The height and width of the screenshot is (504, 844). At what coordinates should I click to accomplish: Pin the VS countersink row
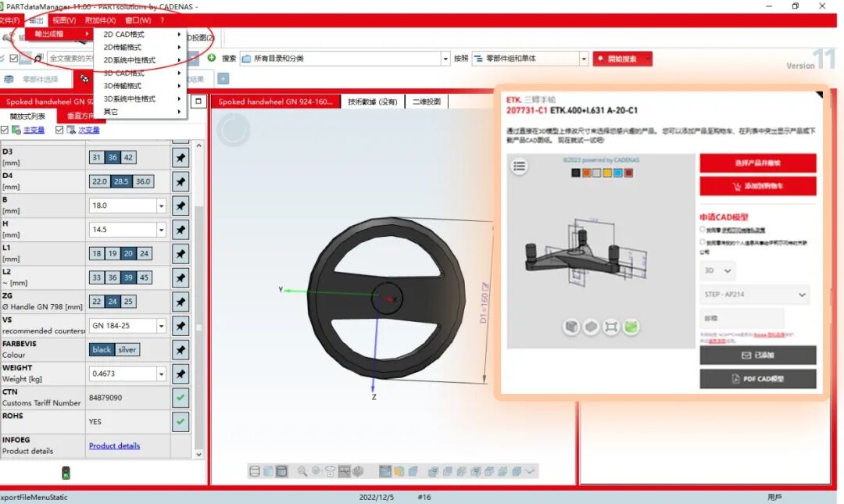coord(181,326)
